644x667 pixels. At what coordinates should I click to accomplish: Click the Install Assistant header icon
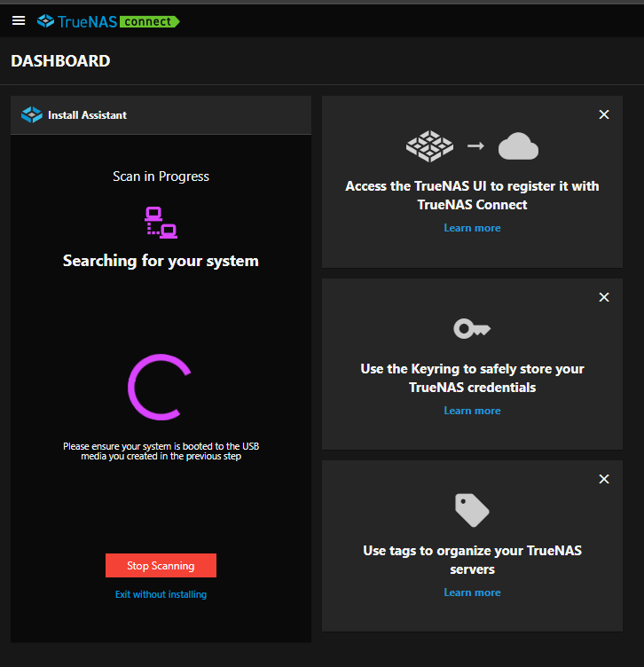point(32,114)
